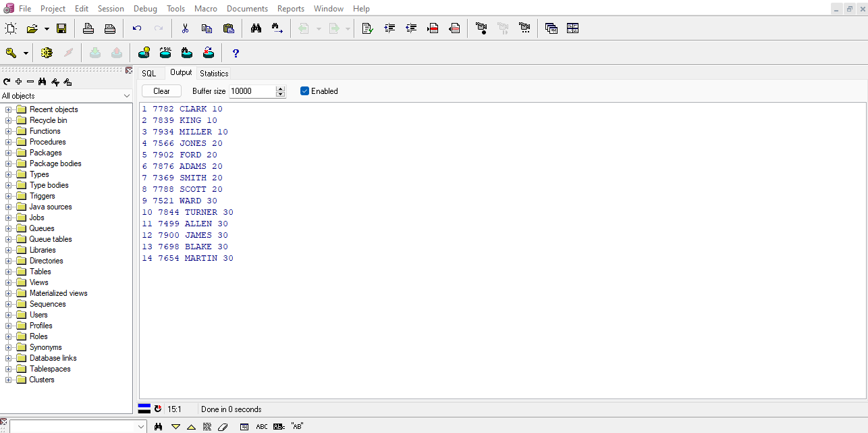Switch to the SQL tab
The width and height of the screenshot is (868, 433).
[148, 74]
